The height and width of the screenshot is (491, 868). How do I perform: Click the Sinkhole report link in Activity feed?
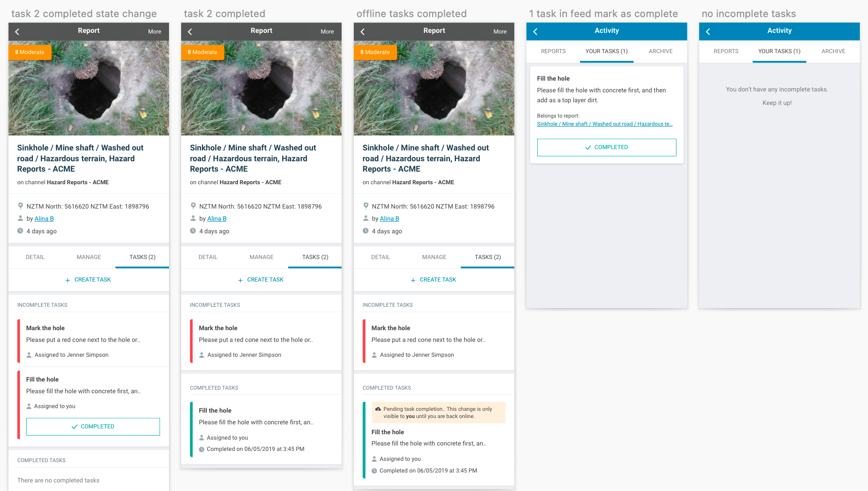pyautogui.click(x=604, y=124)
